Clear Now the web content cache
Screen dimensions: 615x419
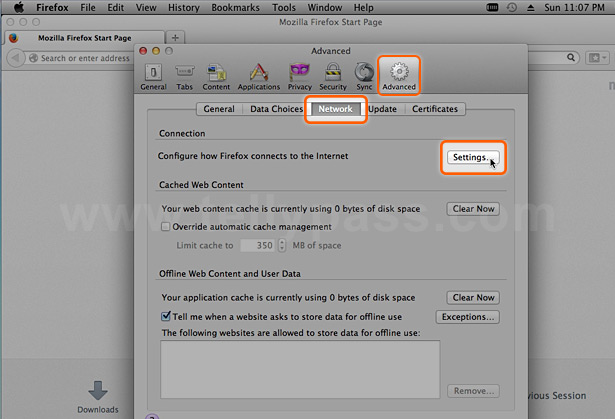(473, 209)
